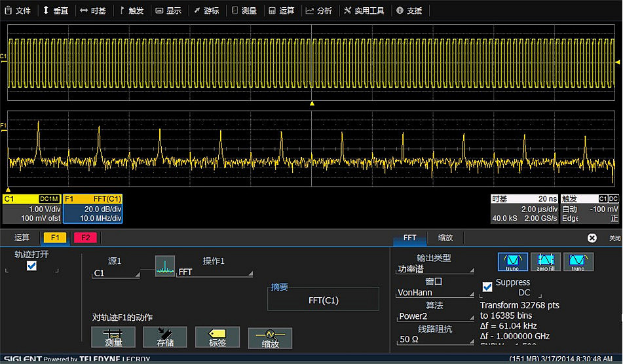Viewport: 623px width, 364px height.
Task: Switch to the F2 math tab
Action: click(x=86, y=238)
